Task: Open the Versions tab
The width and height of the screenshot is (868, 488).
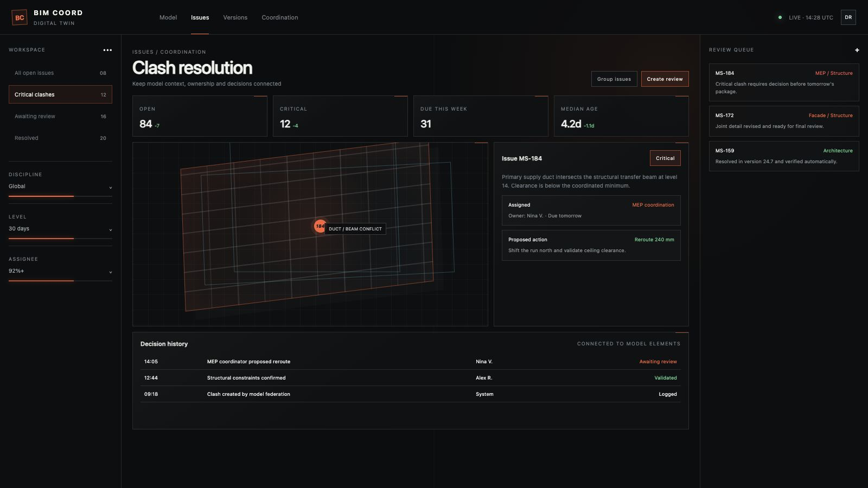Action: tap(235, 17)
